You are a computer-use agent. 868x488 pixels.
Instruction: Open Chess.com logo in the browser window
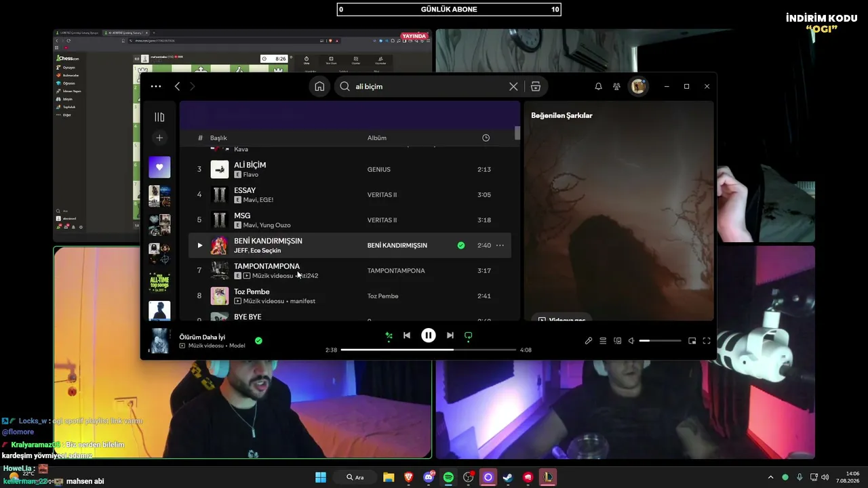(x=68, y=58)
